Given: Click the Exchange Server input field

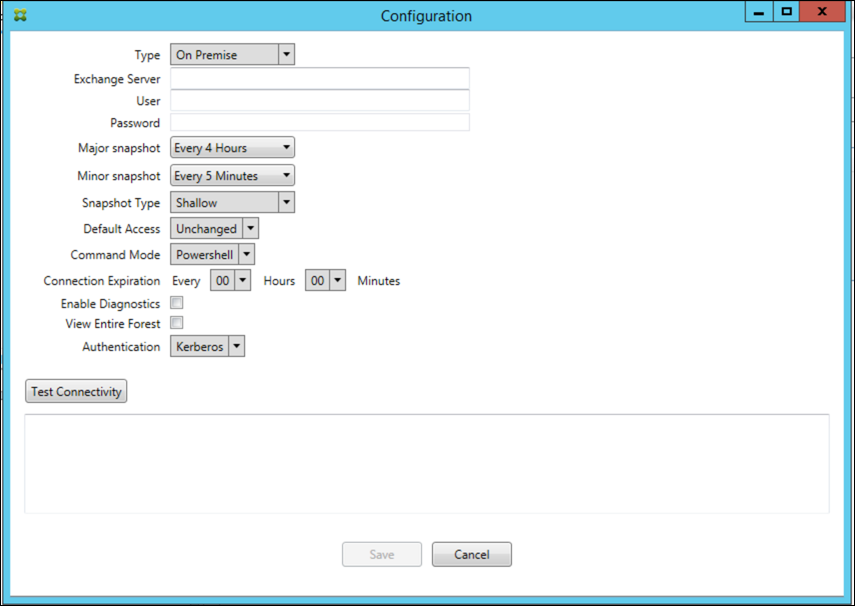Looking at the screenshot, I should (320, 79).
